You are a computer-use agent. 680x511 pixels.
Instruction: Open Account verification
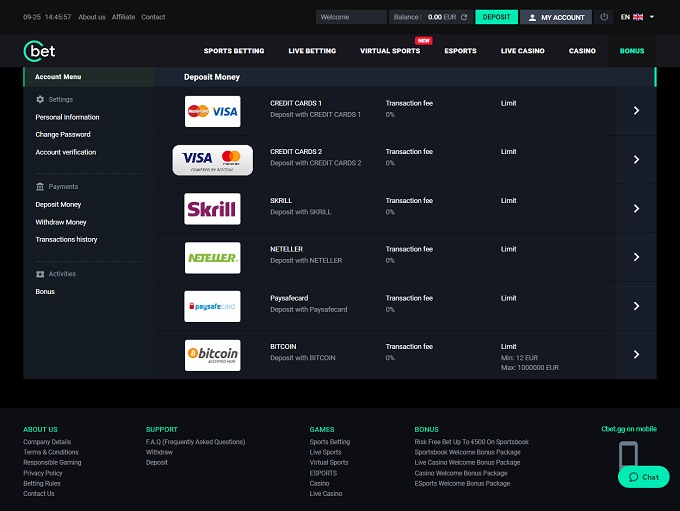[x=65, y=152]
